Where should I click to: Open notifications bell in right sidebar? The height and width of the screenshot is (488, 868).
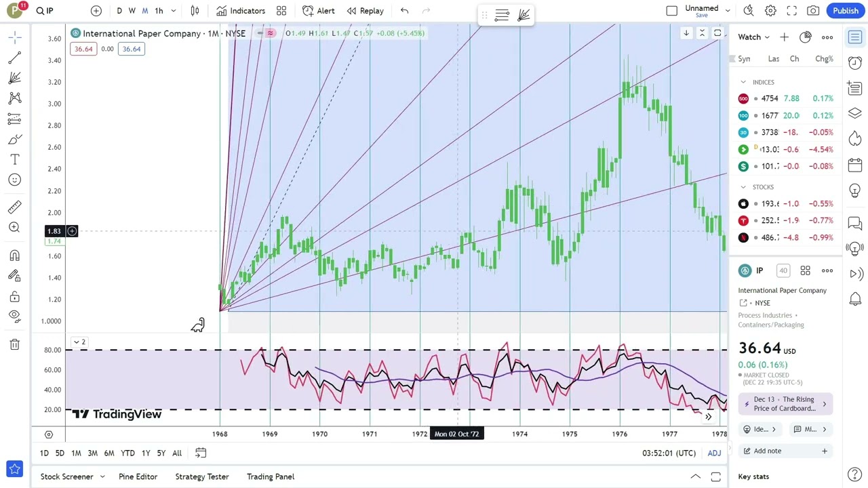(855, 299)
